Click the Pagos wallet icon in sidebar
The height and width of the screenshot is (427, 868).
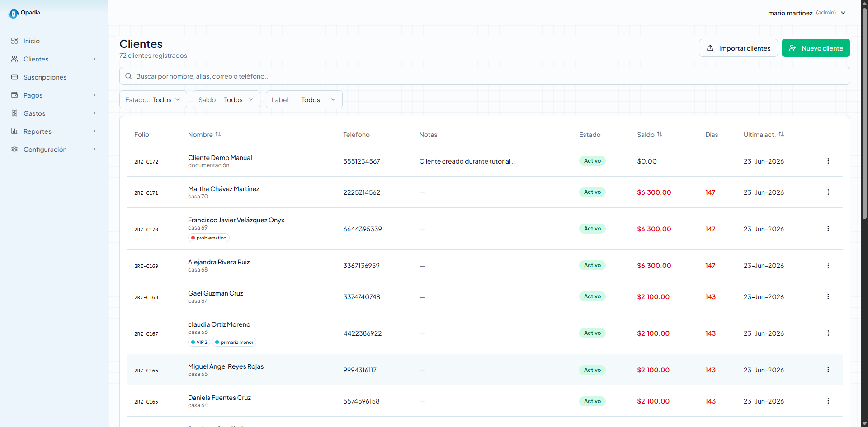(x=14, y=95)
